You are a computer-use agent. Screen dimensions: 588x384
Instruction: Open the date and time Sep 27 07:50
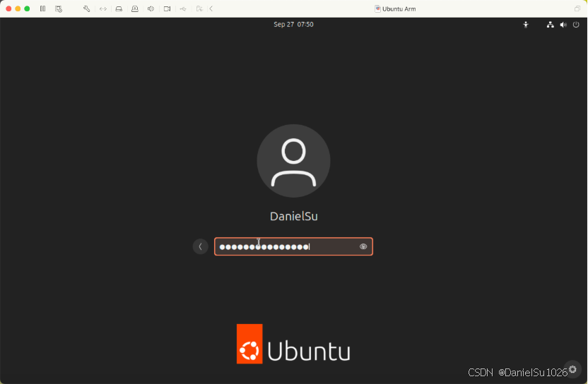click(293, 24)
